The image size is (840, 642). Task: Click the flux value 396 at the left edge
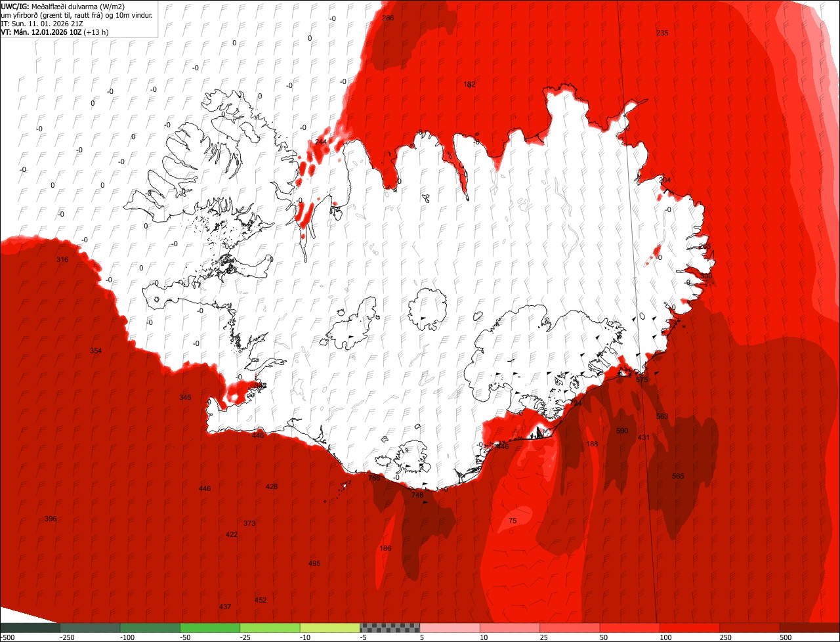[51, 519]
